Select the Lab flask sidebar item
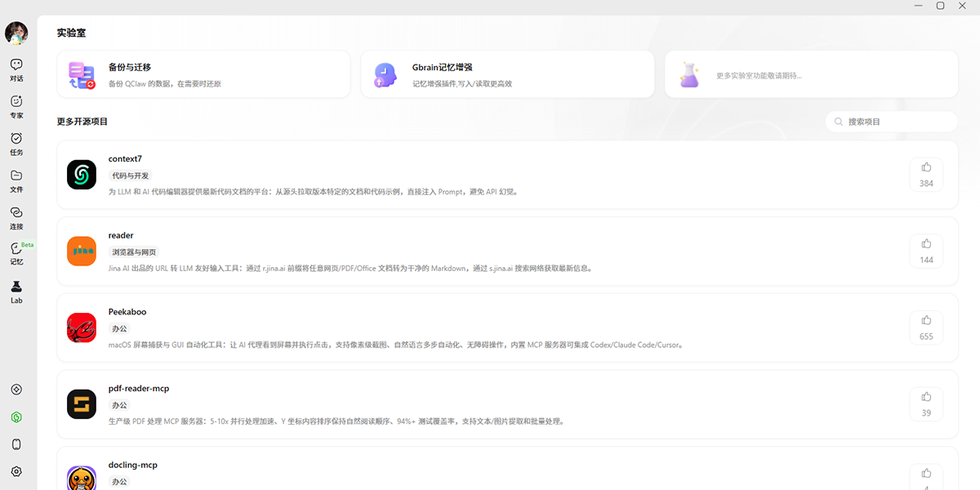This screenshot has height=490, width=980. coord(16,292)
